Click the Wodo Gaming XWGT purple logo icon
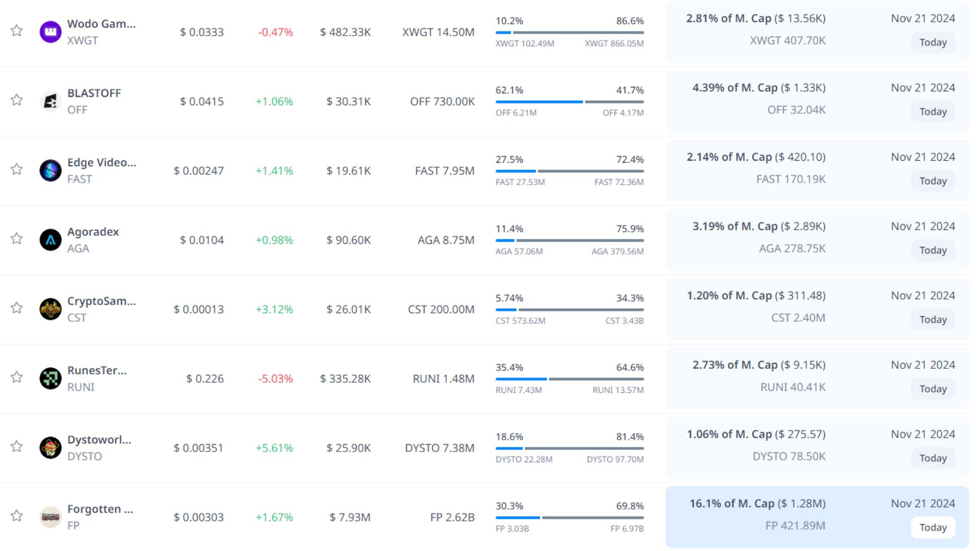Image resolution: width=980 pixels, height=551 pixels. tap(51, 32)
